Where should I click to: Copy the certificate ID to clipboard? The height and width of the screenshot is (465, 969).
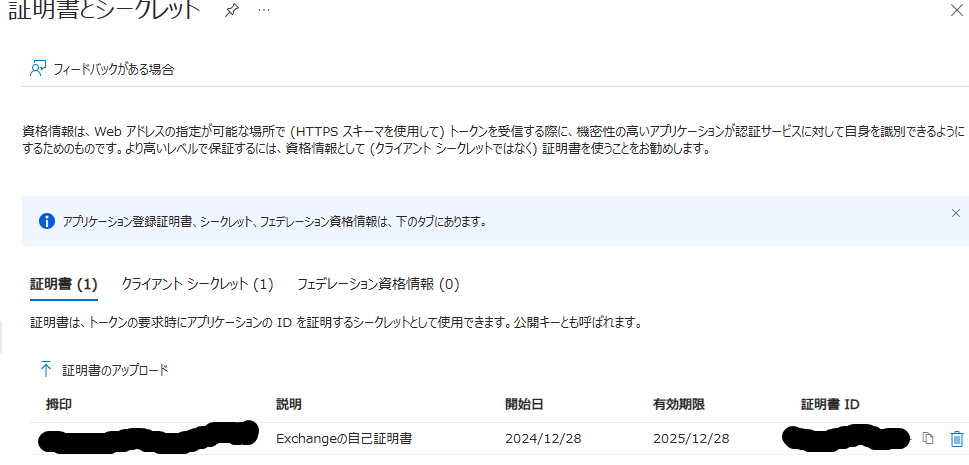point(928,438)
